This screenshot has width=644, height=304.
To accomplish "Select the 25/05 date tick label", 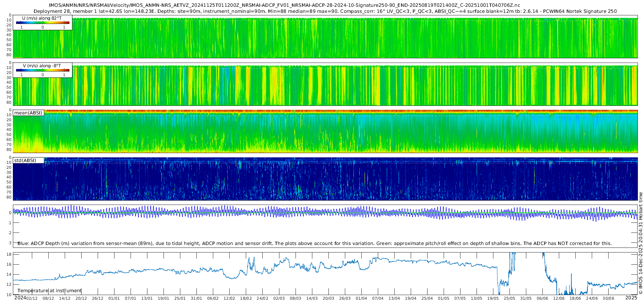I will point(509,298).
